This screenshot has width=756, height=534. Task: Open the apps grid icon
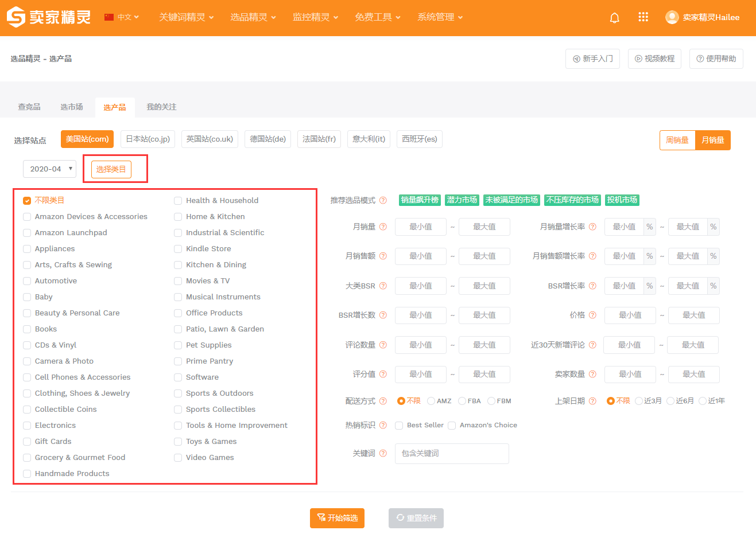643,17
